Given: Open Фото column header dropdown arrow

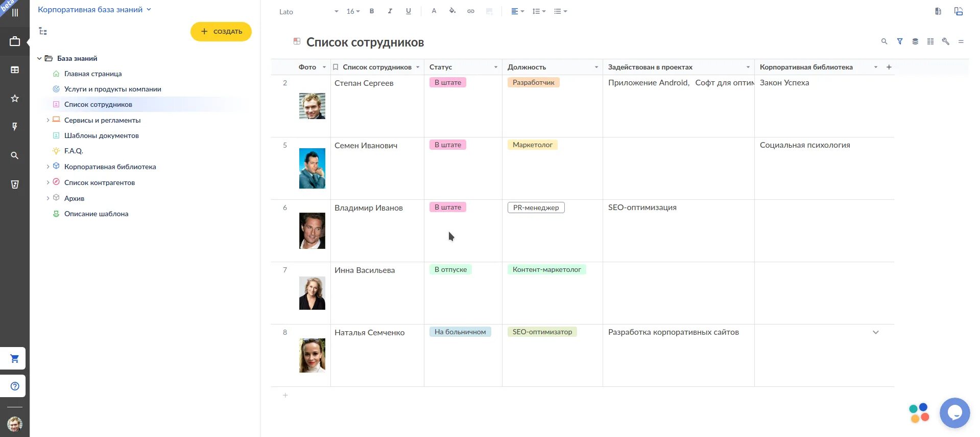Looking at the screenshot, I should tap(324, 67).
